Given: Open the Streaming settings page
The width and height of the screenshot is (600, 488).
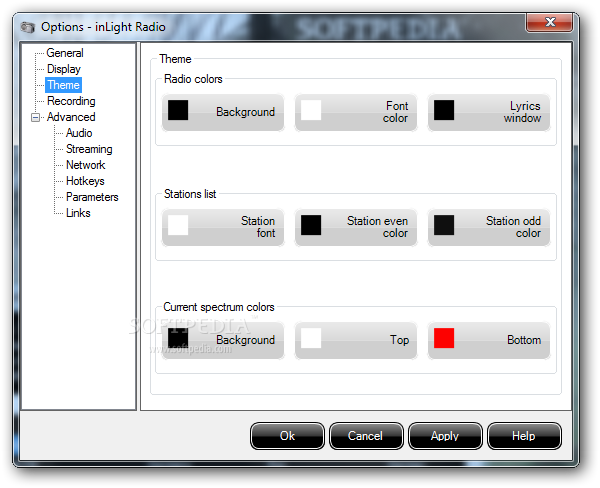Looking at the screenshot, I should tap(89, 149).
